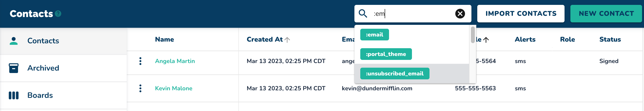The height and width of the screenshot is (111, 644).
Task: Choose the :portal_theme suggestion
Action: [x=386, y=54]
